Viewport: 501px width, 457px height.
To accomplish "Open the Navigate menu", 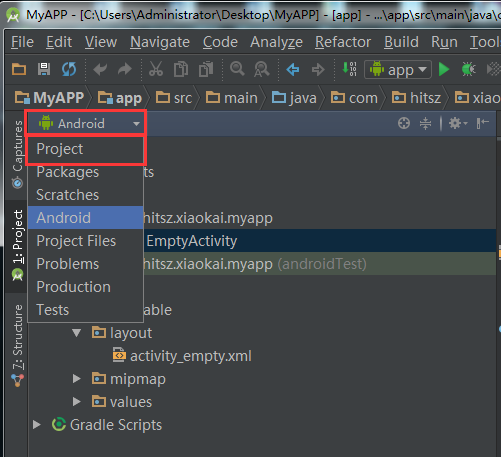I will pyautogui.click(x=160, y=42).
